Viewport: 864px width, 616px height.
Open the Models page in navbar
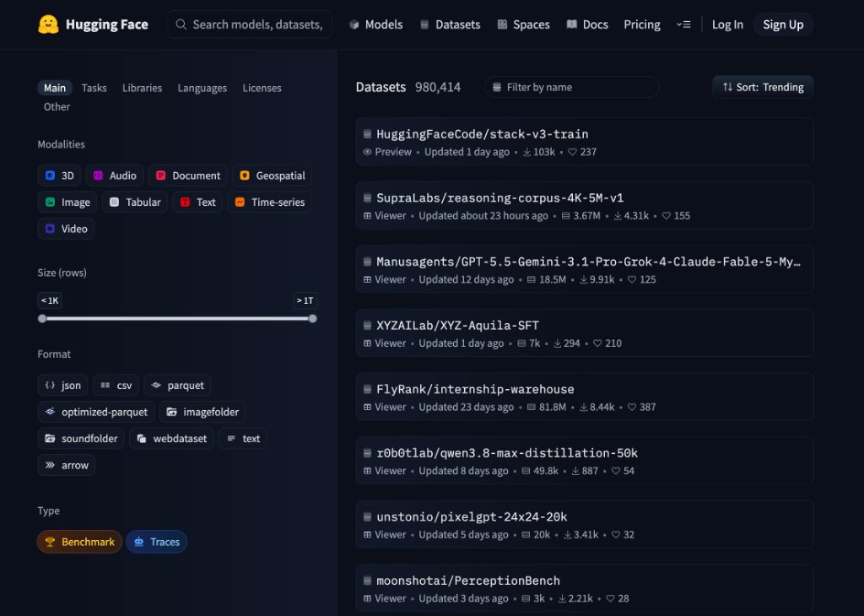(375, 24)
